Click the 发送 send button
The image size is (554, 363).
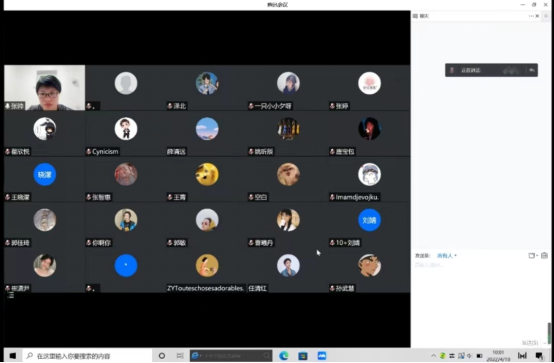pyautogui.click(x=530, y=343)
